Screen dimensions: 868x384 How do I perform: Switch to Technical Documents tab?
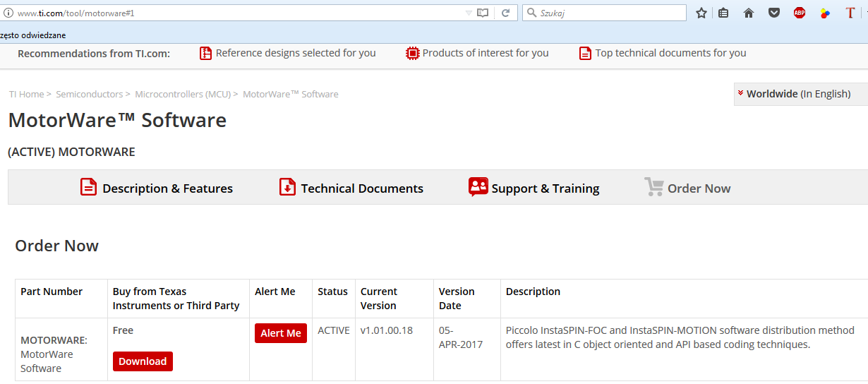click(362, 188)
